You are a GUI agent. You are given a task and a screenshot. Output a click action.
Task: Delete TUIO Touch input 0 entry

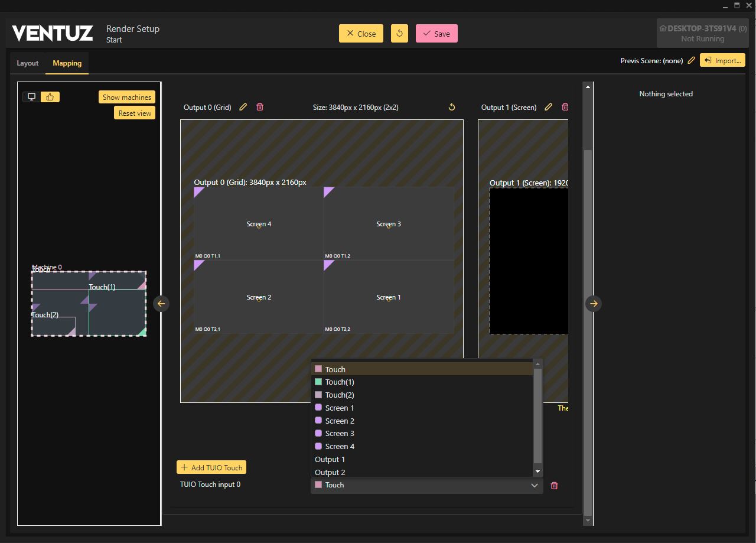point(554,486)
